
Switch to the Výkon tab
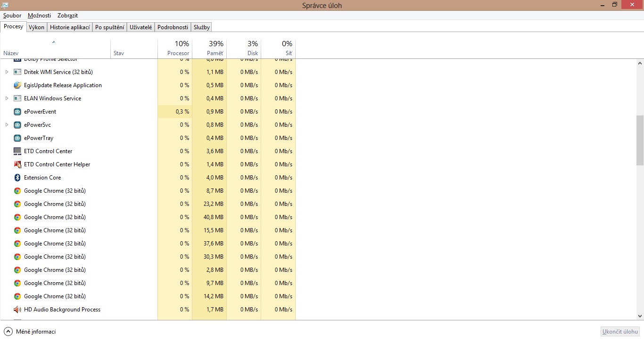point(36,27)
